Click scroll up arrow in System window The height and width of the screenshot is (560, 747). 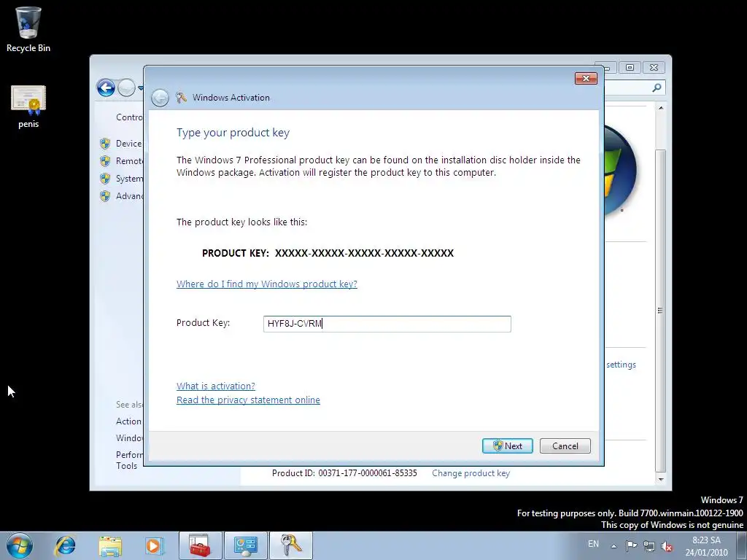point(660,108)
